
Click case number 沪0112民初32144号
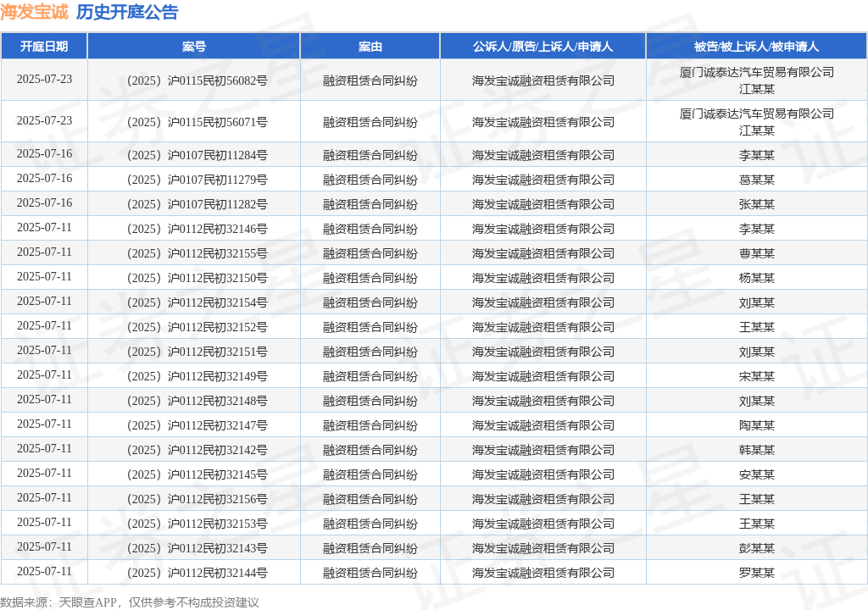[197, 573]
